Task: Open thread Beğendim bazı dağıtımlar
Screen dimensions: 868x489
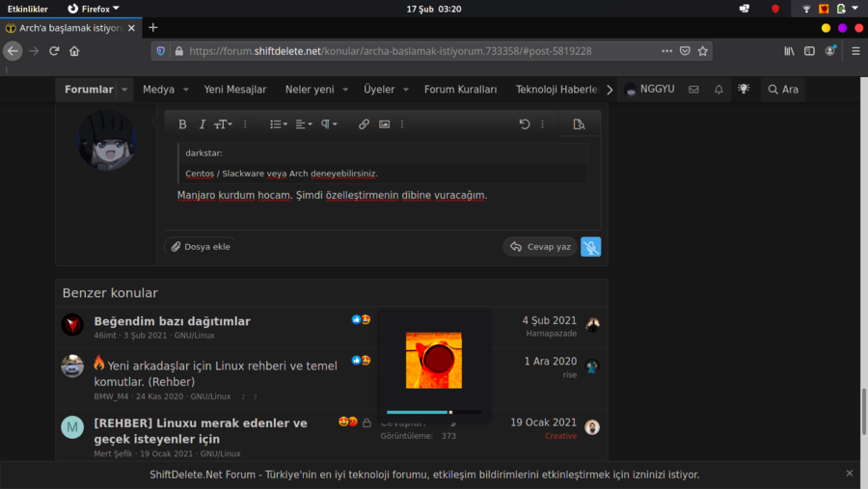Action: (x=173, y=321)
